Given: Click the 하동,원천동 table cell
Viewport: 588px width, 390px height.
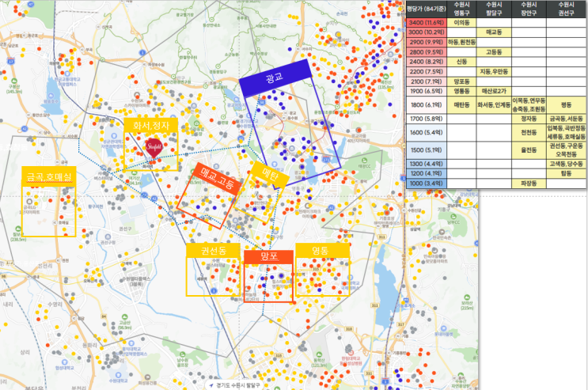Looking at the screenshot, I should [461, 42].
